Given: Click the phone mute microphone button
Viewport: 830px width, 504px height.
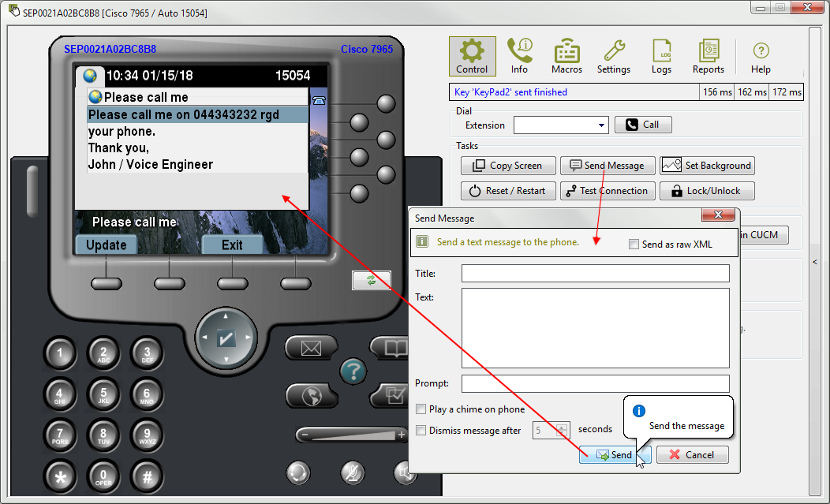Looking at the screenshot, I should (x=352, y=472).
